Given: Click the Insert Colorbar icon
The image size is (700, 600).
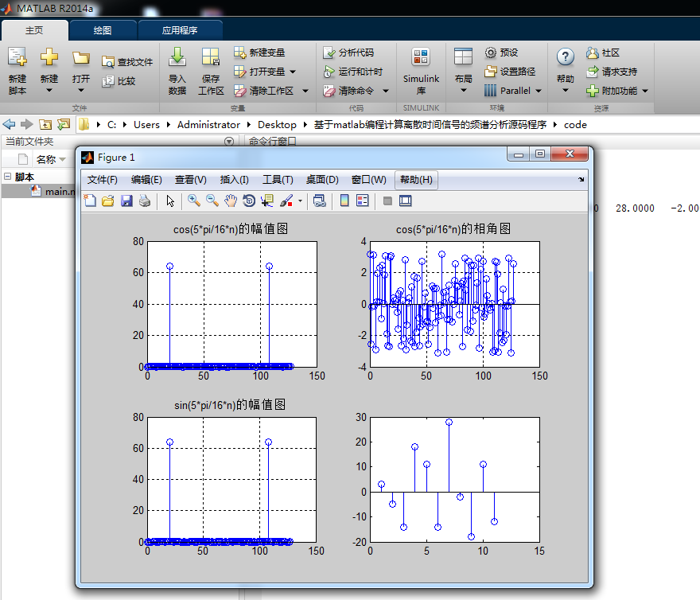Looking at the screenshot, I should 344,201.
